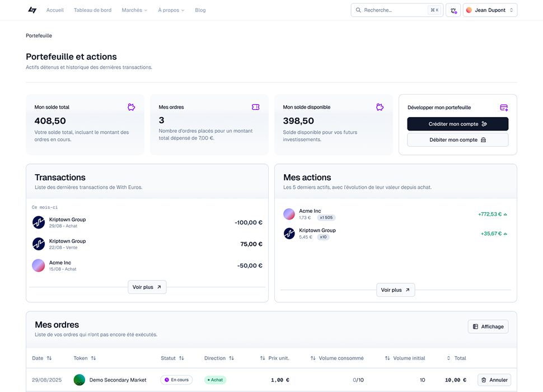The width and height of the screenshot is (543, 392).
Task: Click the app logo in the navbar
Action: (32, 10)
